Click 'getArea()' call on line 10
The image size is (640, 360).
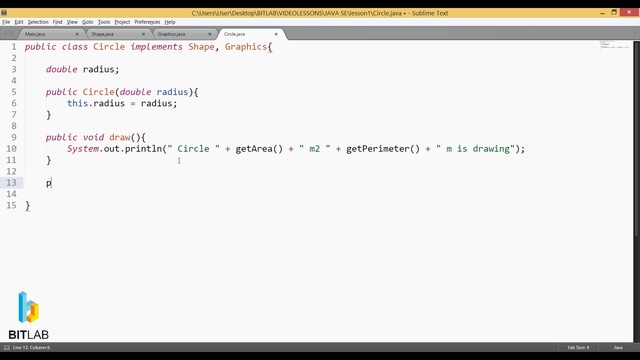point(259,149)
